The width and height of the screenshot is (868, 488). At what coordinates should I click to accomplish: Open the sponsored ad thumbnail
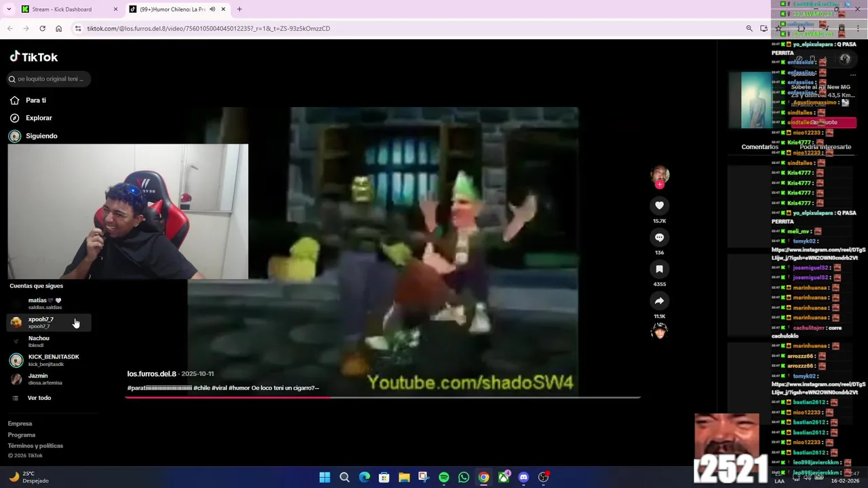(750, 100)
